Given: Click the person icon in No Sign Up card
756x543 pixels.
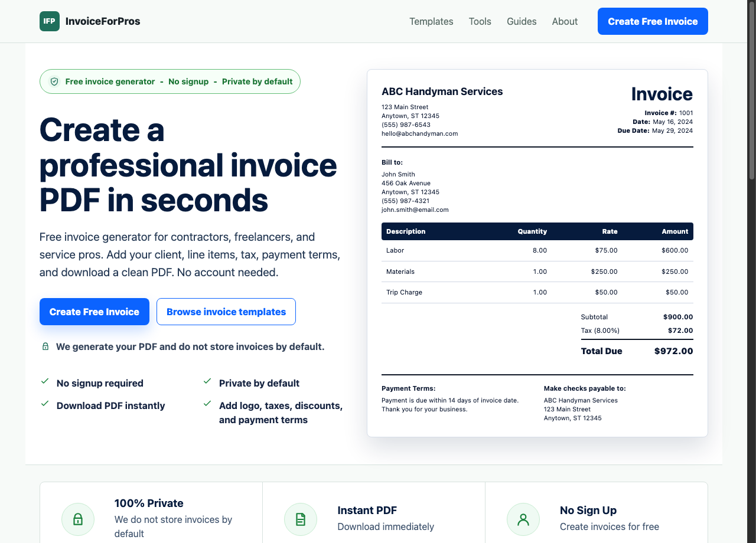Looking at the screenshot, I should click(x=523, y=519).
